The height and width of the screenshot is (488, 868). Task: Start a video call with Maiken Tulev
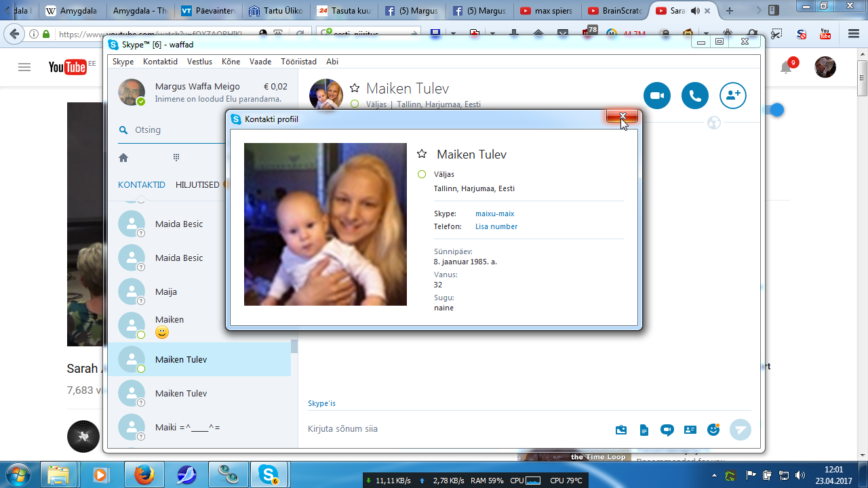[x=657, y=96]
